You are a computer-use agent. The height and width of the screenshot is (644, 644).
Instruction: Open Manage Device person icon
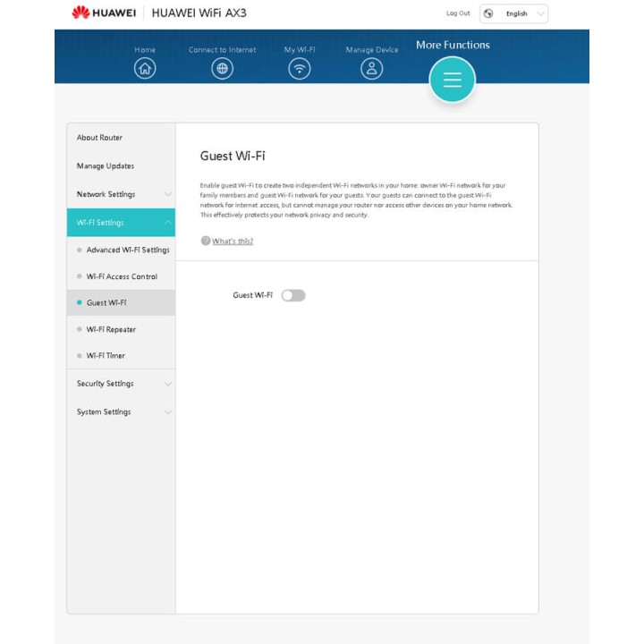(372, 68)
